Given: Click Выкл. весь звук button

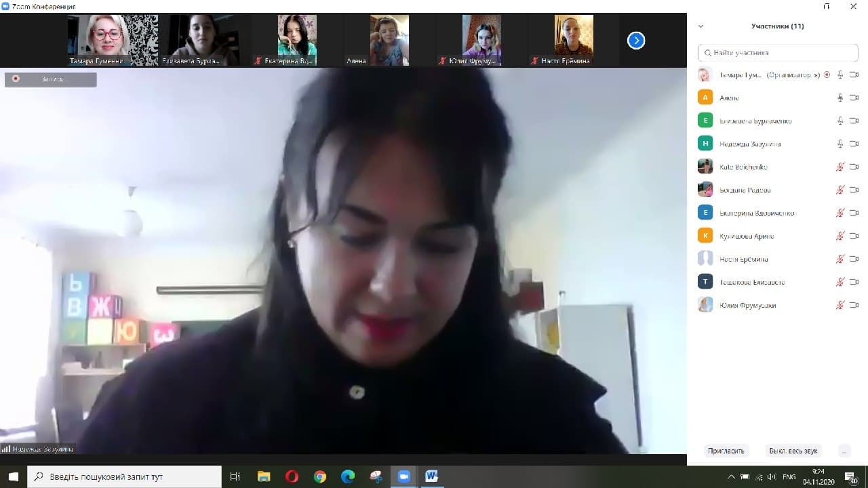Looking at the screenshot, I should pyautogui.click(x=793, y=451).
